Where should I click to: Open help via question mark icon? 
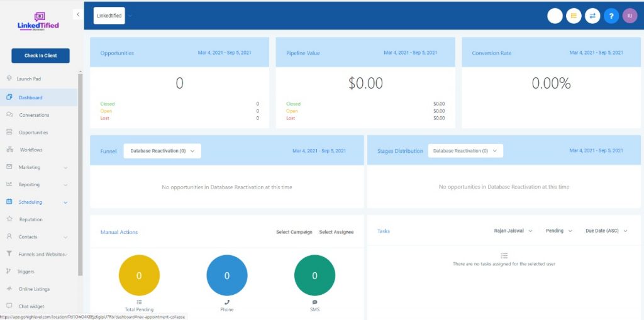(611, 16)
